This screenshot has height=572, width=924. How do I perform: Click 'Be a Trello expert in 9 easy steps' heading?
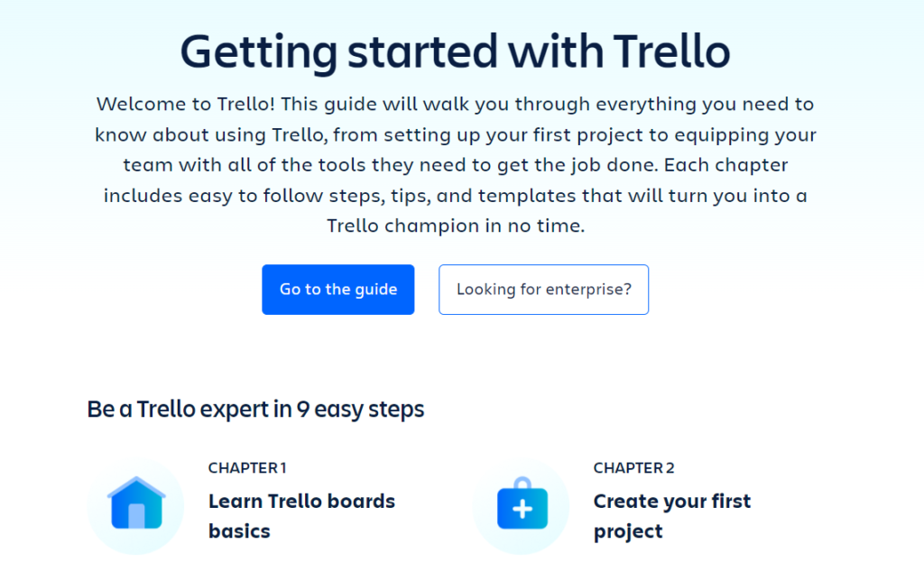(x=255, y=409)
